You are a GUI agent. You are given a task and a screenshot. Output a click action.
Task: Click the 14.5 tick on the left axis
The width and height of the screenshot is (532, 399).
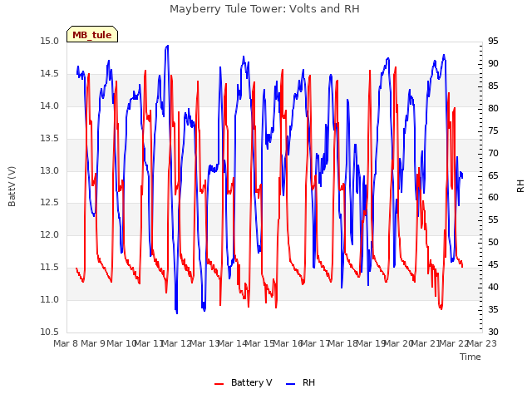[x=50, y=74]
